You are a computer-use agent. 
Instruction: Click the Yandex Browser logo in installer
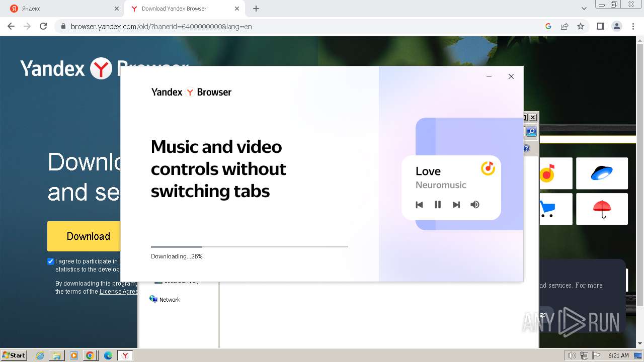click(191, 92)
